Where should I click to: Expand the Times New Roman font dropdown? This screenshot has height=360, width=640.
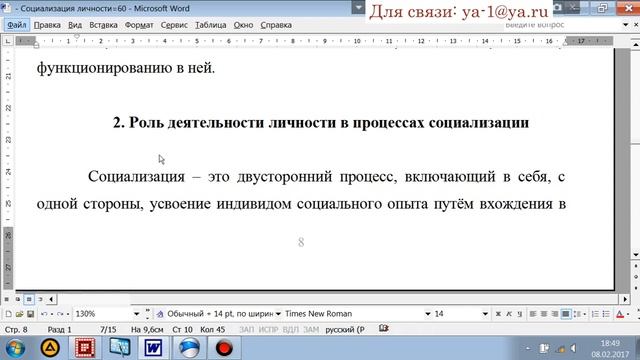pos(427,314)
